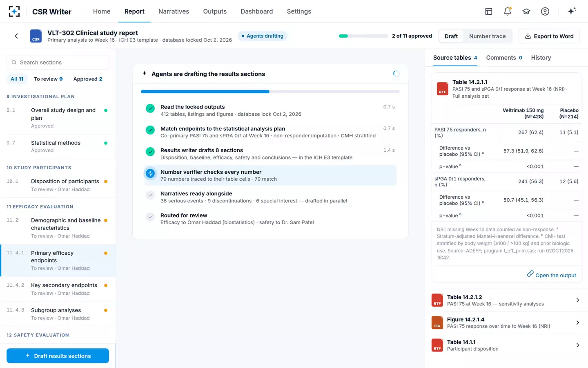Viewport: 588px width, 368px height.
Task: Open the notifications bell
Action: (x=508, y=11)
